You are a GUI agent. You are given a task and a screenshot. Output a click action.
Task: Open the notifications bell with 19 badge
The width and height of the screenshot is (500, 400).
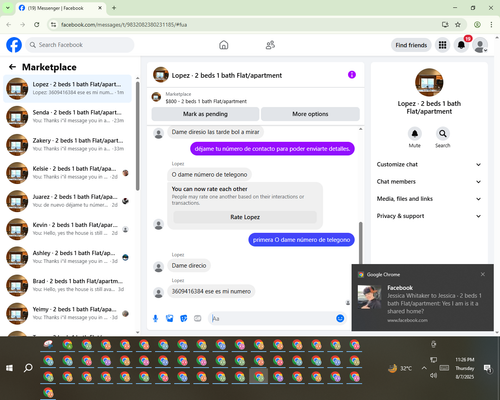(461, 45)
